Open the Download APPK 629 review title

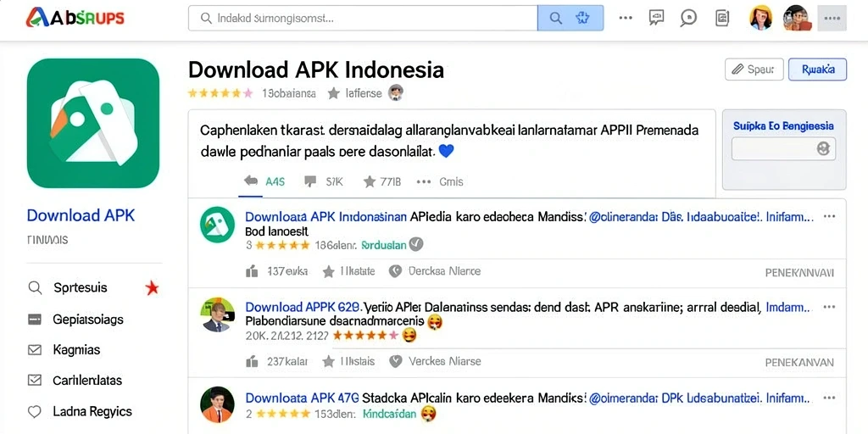(303, 306)
